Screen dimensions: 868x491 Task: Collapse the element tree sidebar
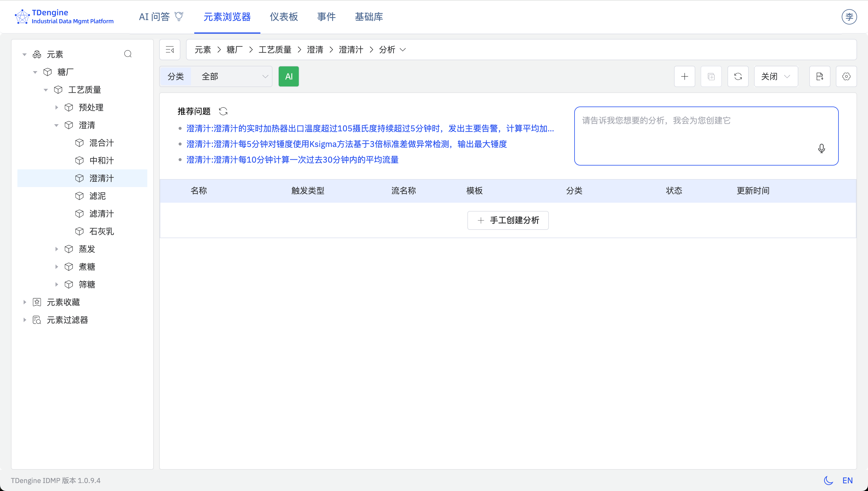(x=170, y=50)
